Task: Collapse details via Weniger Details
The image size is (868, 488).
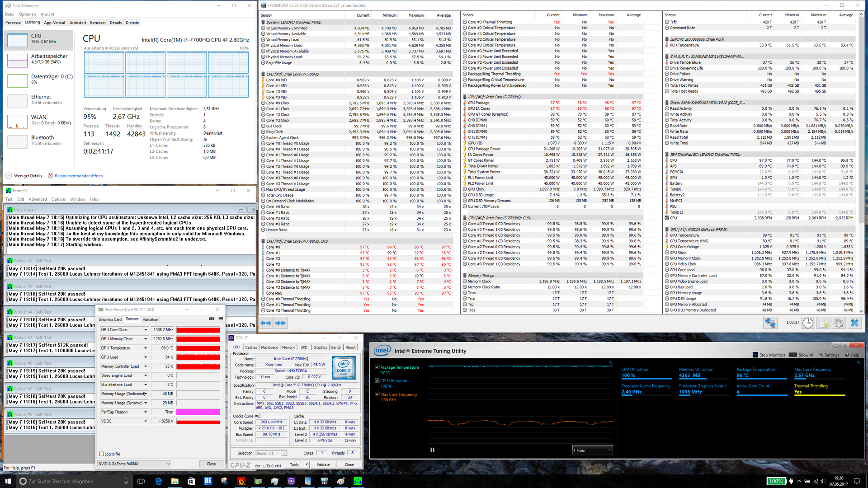Action: click(24, 176)
